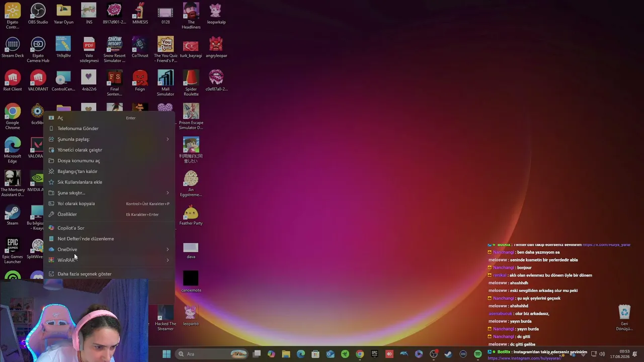Click the taskbar search box 'Ara'
Screen dimensions: 644x362
(x=212, y=354)
